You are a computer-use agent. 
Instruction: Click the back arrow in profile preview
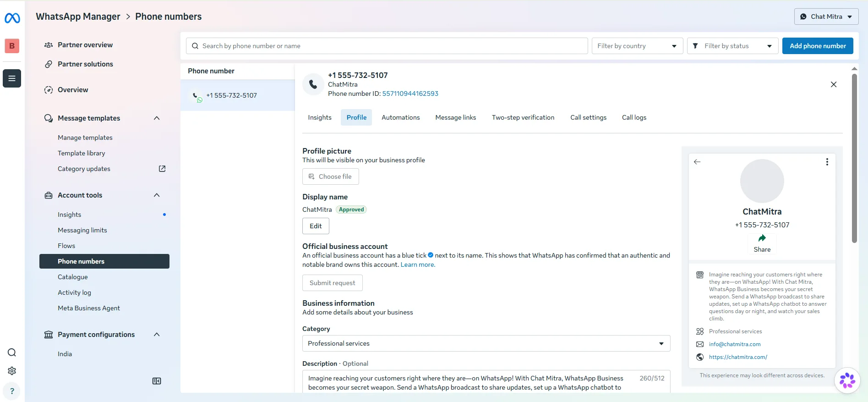tap(697, 162)
